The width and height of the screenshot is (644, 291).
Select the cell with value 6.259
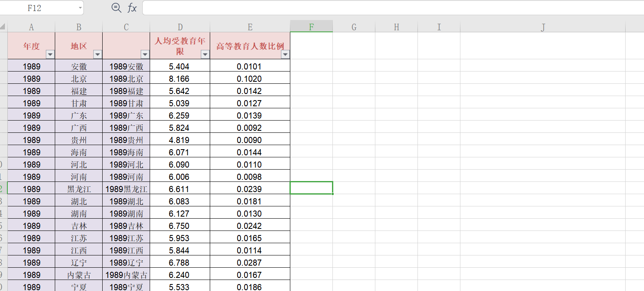[x=180, y=115]
